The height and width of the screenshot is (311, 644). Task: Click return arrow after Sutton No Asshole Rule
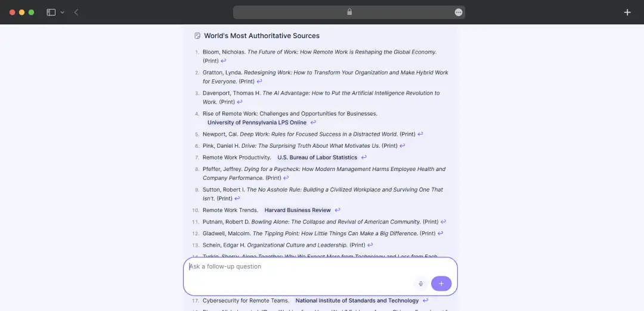pyautogui.click(x=237, y=198)
